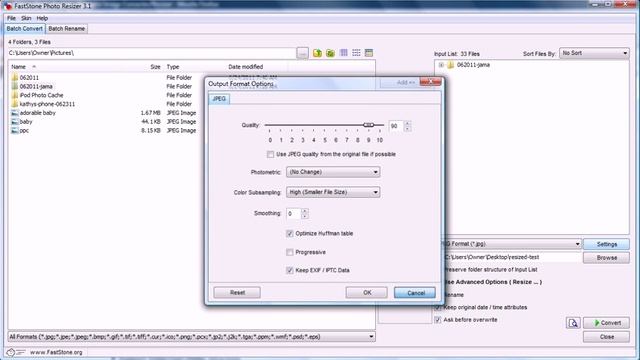Click the iPod Photo Cache folder icon
This screenshot has height=360, width=640.
point(15,95)
